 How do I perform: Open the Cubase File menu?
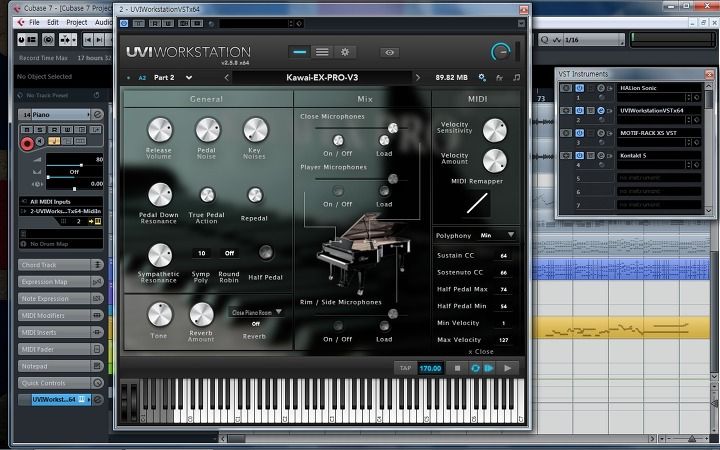(34, 22)
